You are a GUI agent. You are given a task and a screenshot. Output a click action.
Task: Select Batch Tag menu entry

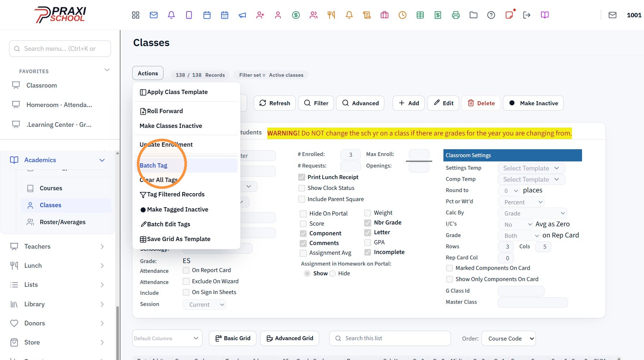pyautogui.click(x=186, y=165)
